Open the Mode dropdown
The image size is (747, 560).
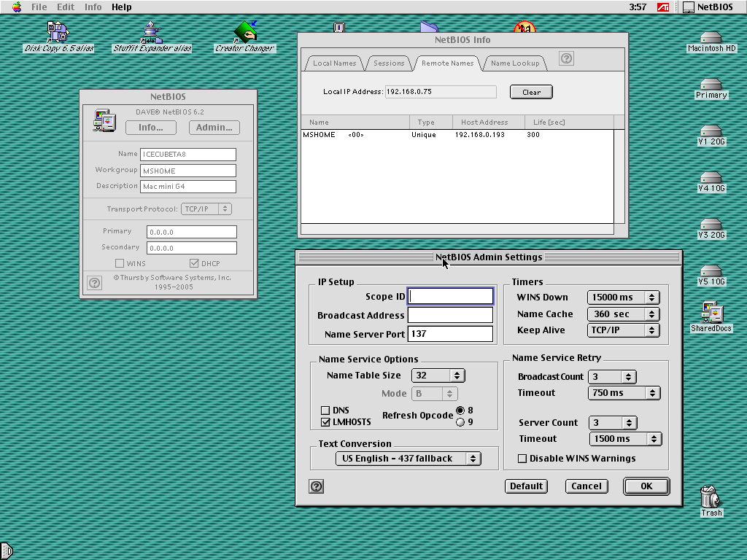[434, 393]
